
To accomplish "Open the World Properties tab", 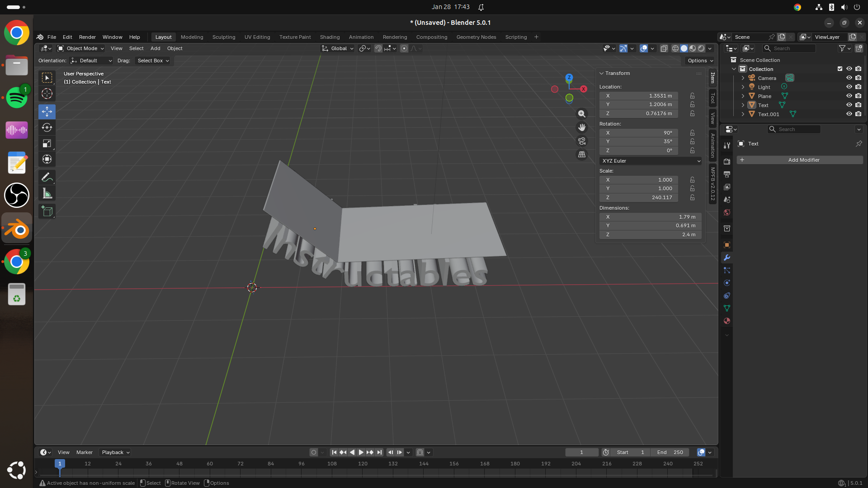I will coord(727,212).
